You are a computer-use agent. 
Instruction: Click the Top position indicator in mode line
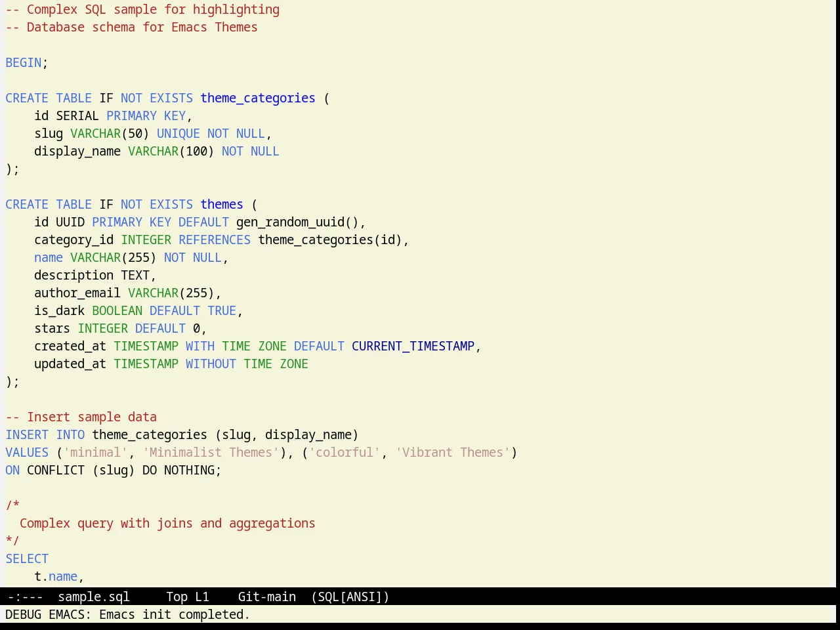tap(177, 597)
